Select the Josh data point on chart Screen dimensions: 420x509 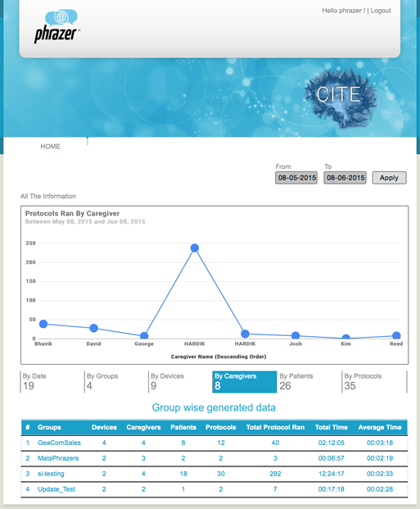tap(296, 336)
